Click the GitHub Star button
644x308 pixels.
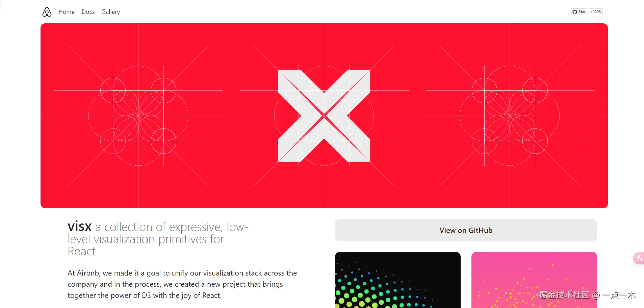pyautogui.click(x=579, y=12)
